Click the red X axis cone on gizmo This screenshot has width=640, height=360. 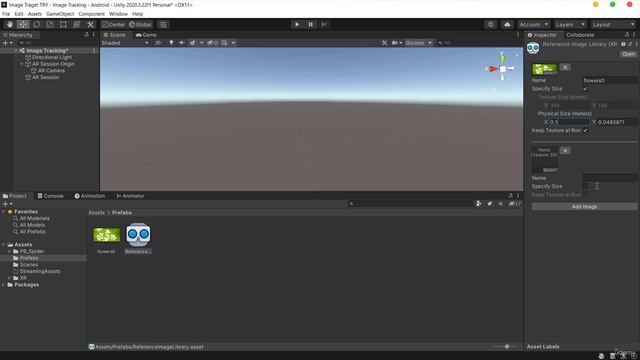493,69
